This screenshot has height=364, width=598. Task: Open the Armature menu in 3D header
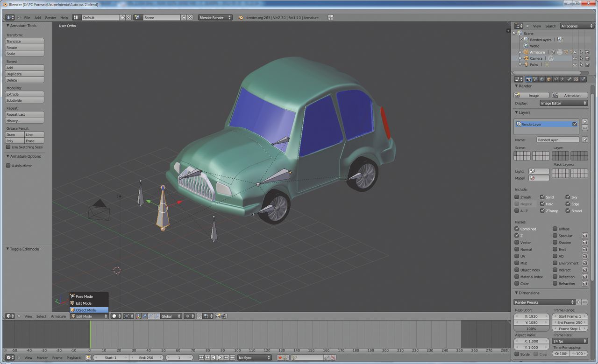click(x=58, y=316)
